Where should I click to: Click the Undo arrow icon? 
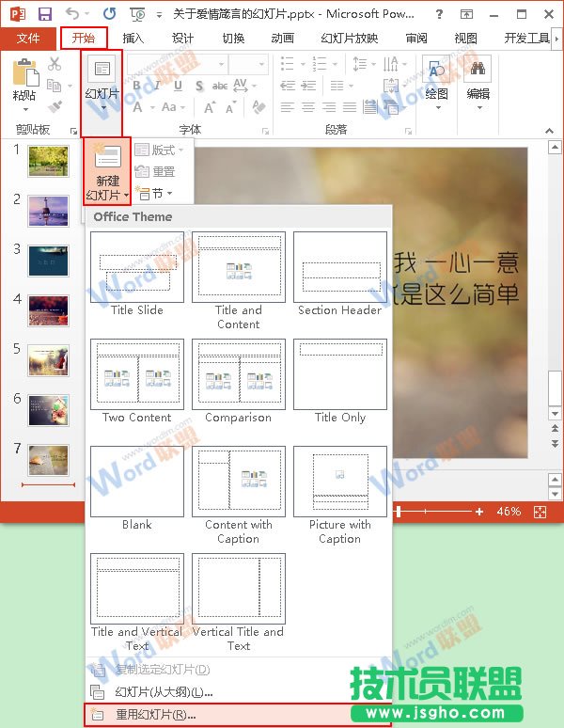(72, 13)
